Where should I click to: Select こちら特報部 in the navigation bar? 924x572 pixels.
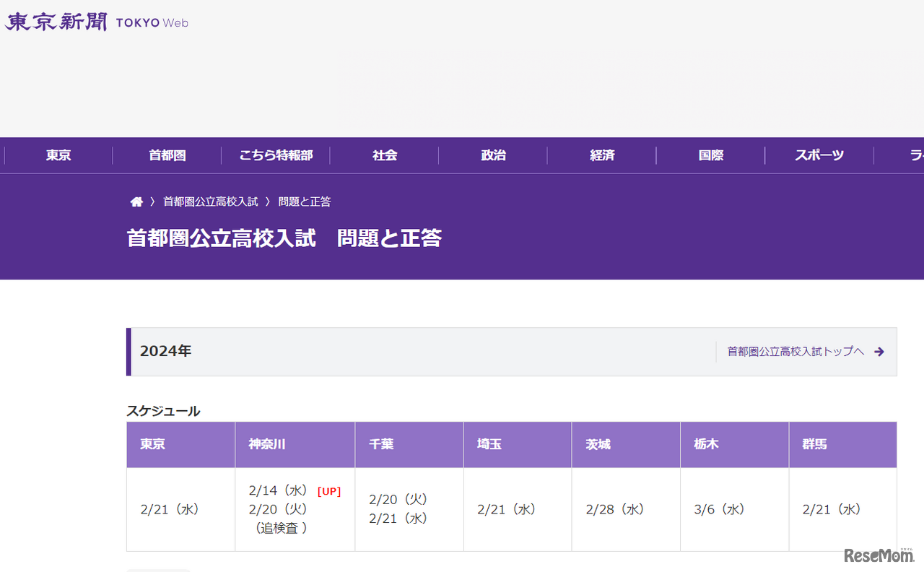[x=276, y=155]
